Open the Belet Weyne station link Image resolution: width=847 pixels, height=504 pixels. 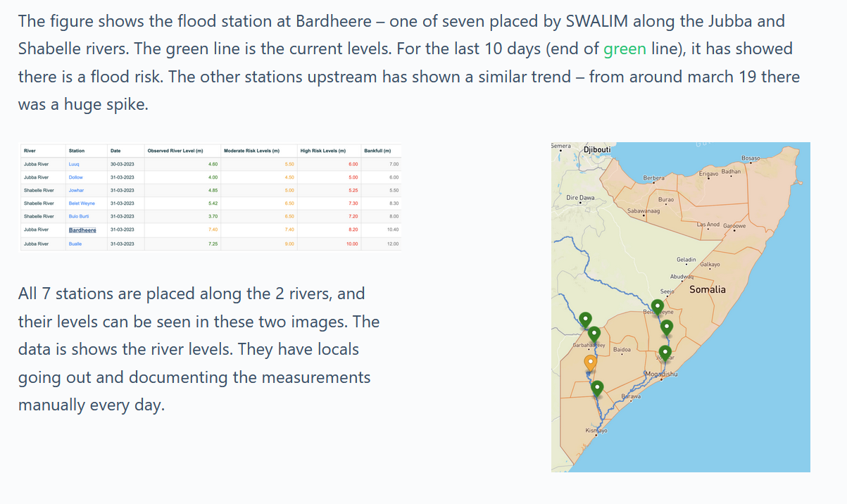[82, 203]
